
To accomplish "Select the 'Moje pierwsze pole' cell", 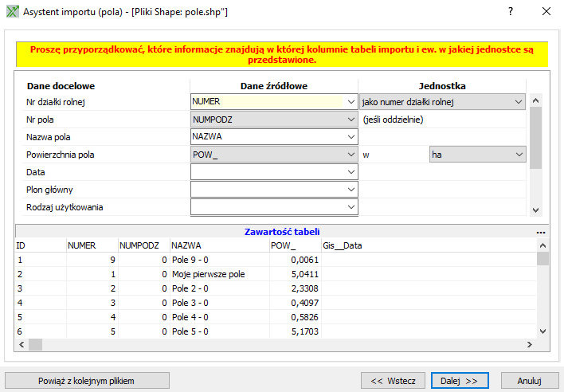I will pyautogui.click(x=220, y=274).
